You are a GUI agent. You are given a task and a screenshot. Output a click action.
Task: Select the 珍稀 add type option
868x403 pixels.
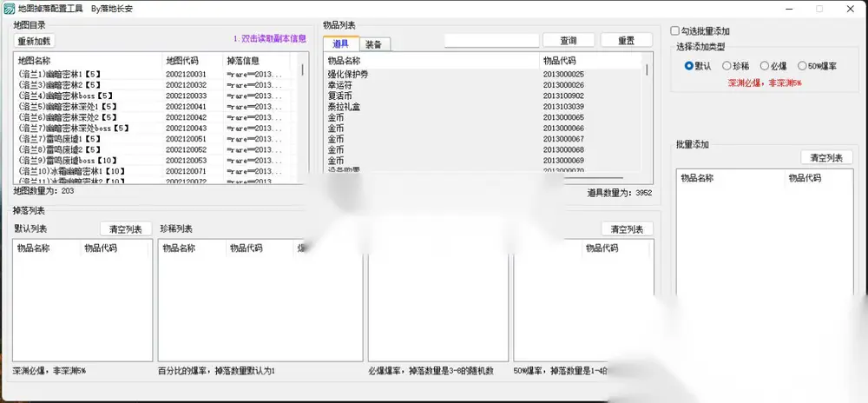(x=727, y=66)
